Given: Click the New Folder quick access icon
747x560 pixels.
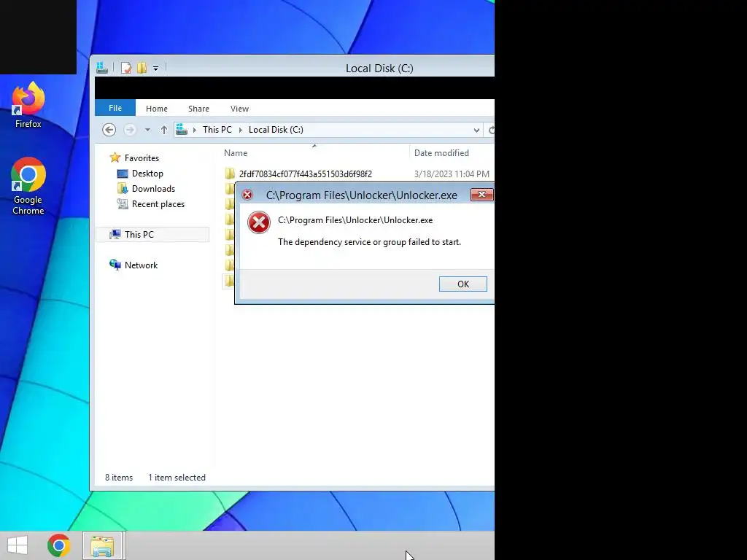Looking at the screenshot, I should 142,68.
